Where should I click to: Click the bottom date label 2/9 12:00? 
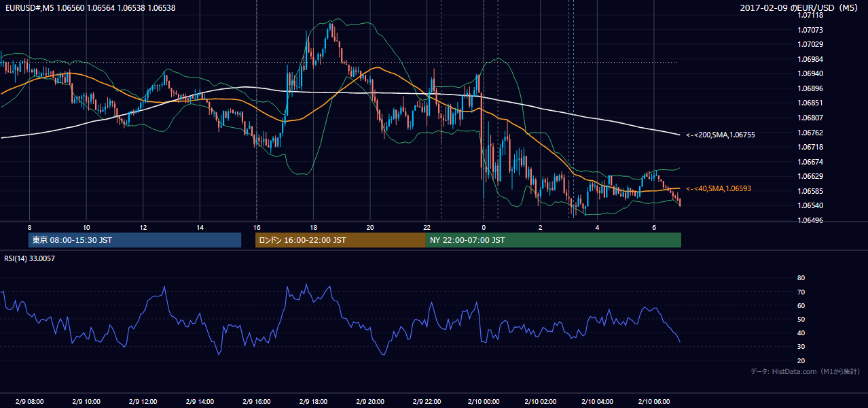click(143, 402)
